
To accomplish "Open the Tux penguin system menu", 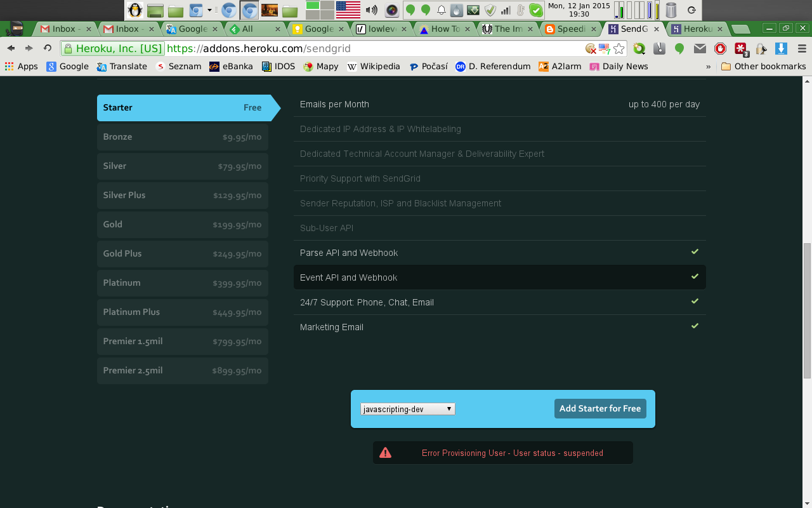I will tap(135, 10).
